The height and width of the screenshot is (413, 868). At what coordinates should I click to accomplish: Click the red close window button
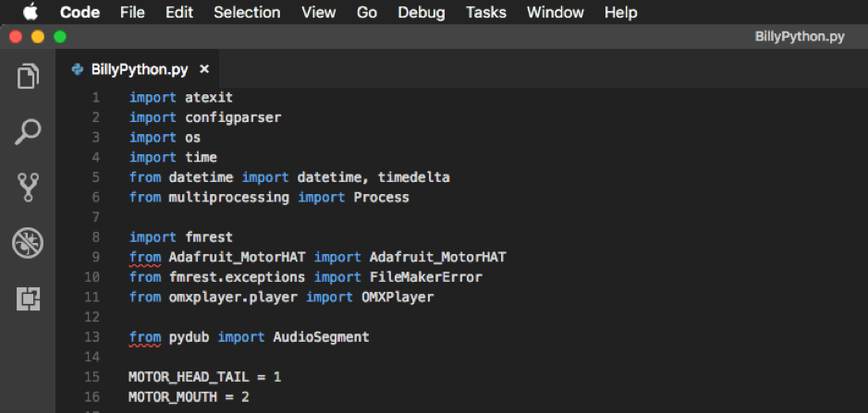click(16, 37)
